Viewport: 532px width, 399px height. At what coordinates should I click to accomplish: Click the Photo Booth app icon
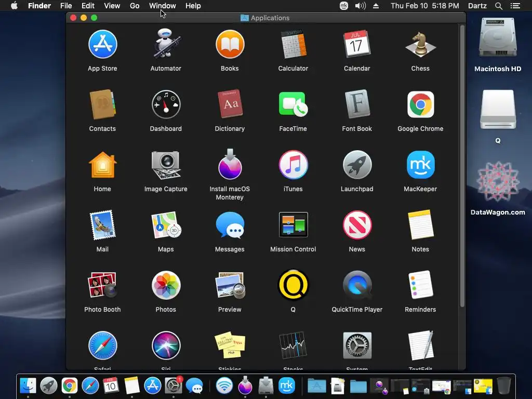(x=102, y=285)
